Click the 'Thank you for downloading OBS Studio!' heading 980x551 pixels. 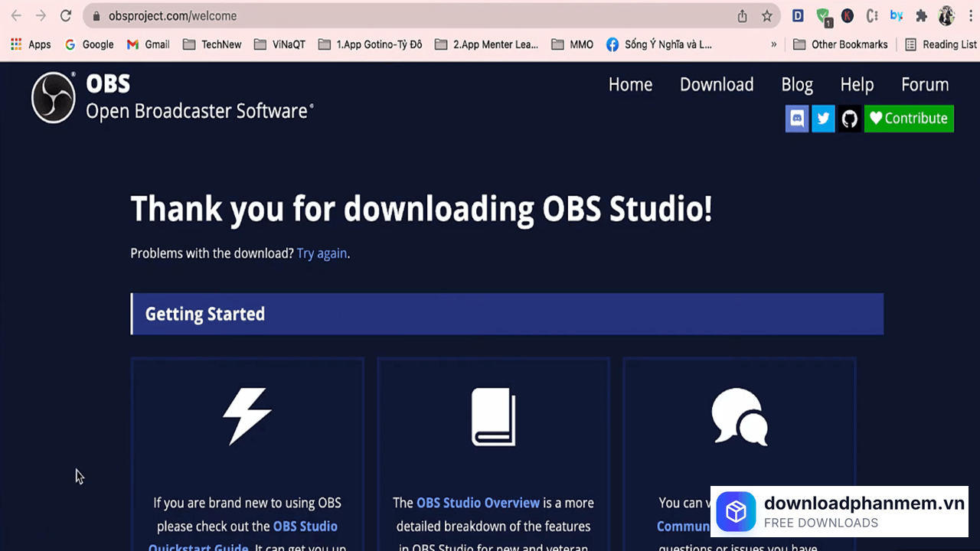coord(421,209)
